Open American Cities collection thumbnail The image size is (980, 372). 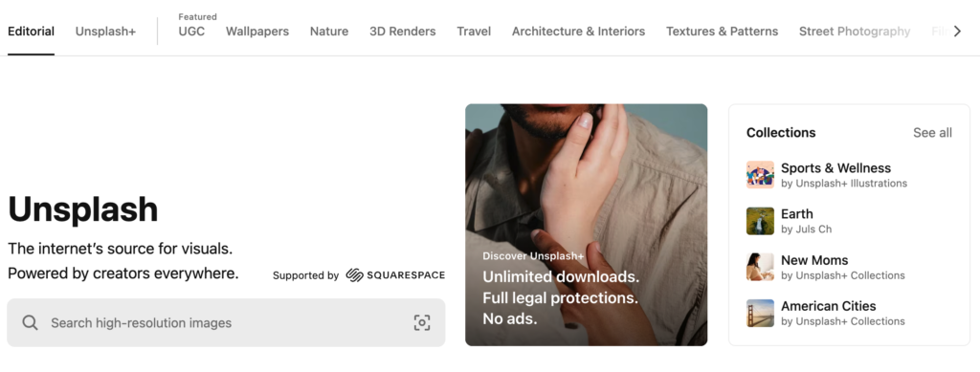[x=760, y=314]
